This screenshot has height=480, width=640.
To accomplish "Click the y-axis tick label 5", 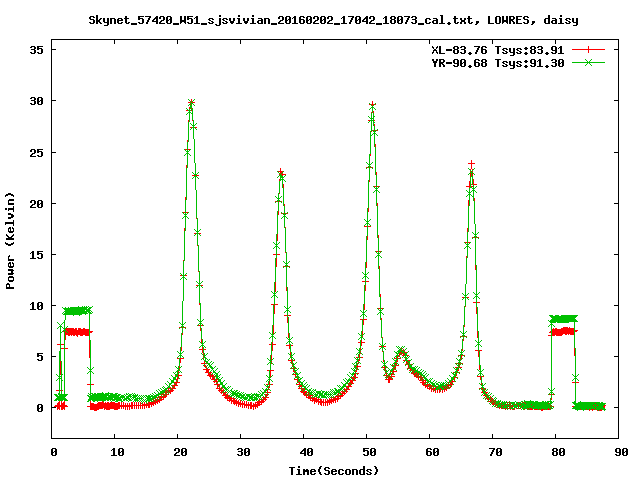I will 40,357.
